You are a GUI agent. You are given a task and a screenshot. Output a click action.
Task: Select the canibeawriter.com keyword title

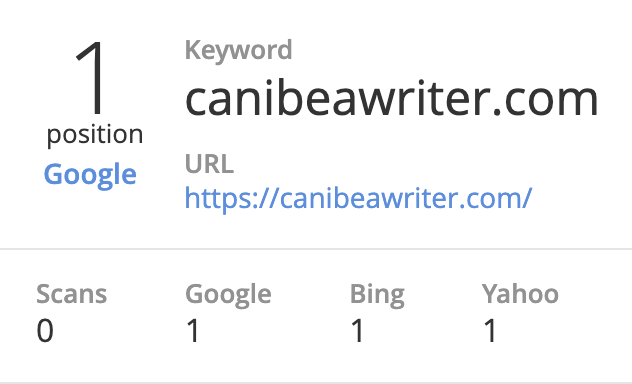[391, 98]
